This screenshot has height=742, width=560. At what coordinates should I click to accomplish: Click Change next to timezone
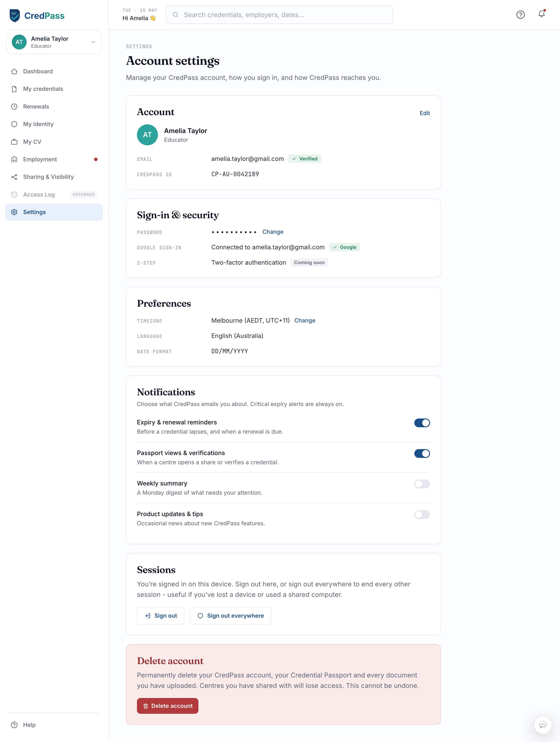coord(304,320)
